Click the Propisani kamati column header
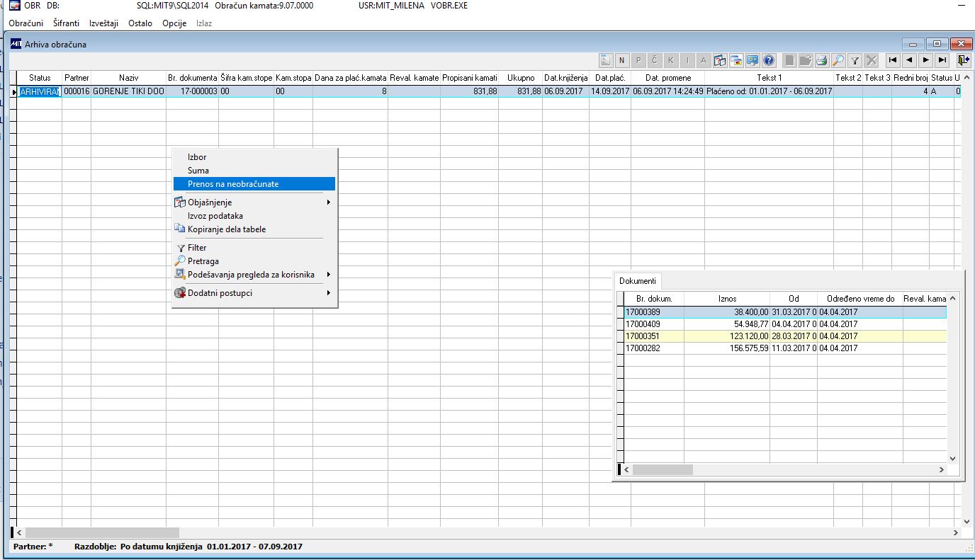 pyautogui.click(x=470, y=78)
